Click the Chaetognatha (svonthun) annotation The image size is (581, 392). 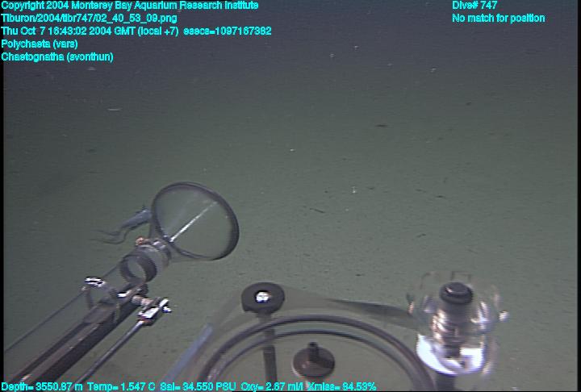tap(57, 57)
